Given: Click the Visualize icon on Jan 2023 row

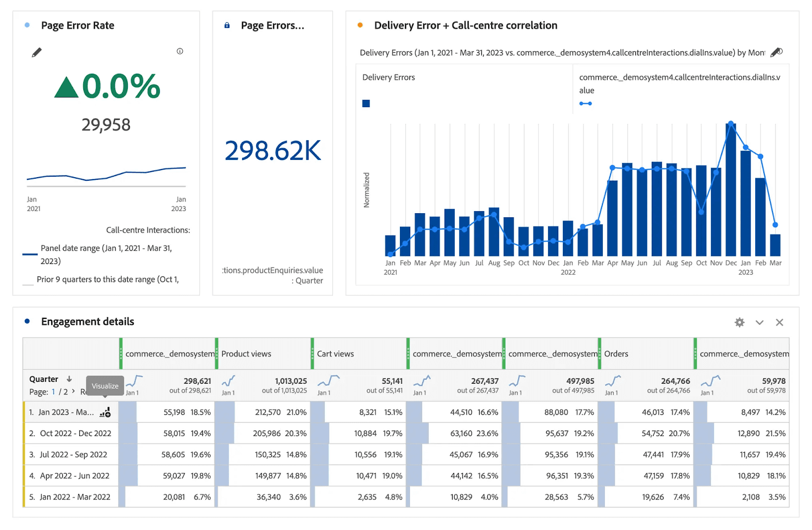Looking at the screenshot, I should point(105,413).
